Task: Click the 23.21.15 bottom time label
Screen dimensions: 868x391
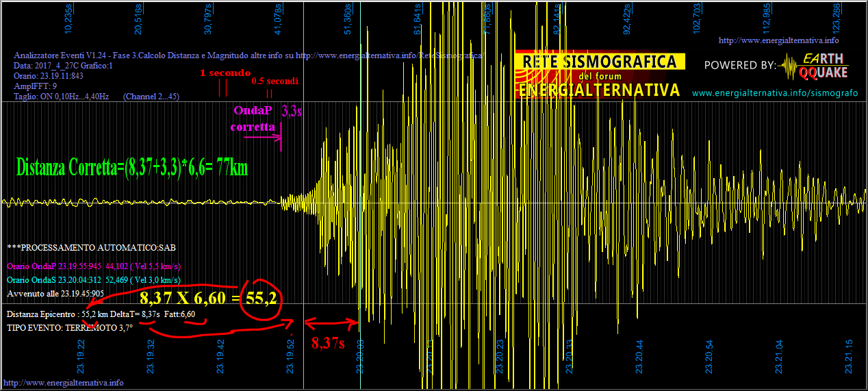Action: [850, 355]
